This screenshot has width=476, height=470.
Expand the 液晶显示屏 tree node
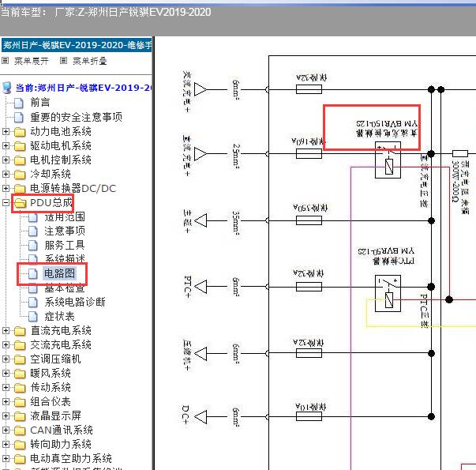pyautogui.click(x=6, y=416)
